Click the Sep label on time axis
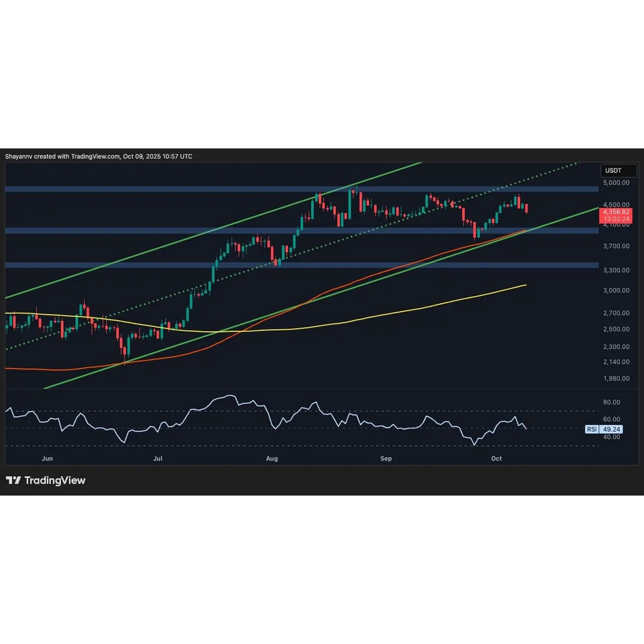Image resolution: width=644 pixels, height=644 pixels. coord(386,458)
